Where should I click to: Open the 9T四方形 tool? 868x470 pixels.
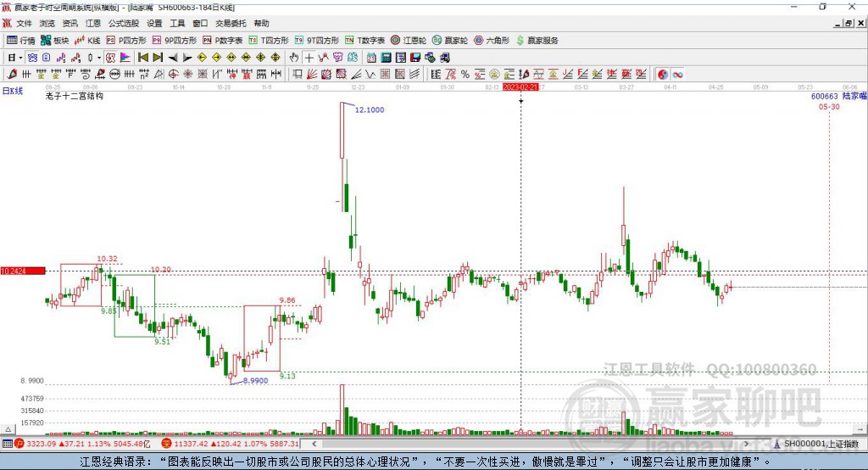coord(317,41)
